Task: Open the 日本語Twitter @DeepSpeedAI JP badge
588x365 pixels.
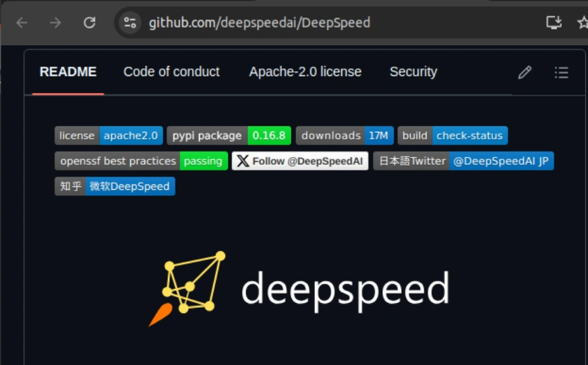Action: pyautogui.click(x=463, y=161)
